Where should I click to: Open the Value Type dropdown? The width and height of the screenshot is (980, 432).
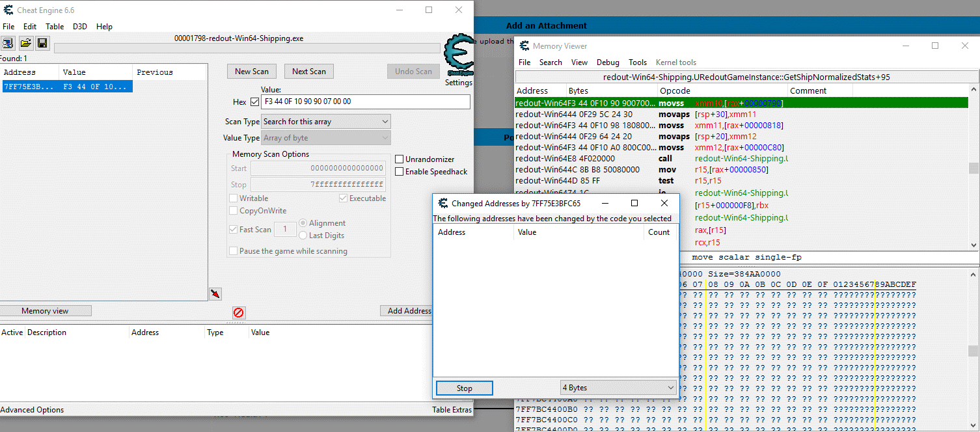[325, 138]
